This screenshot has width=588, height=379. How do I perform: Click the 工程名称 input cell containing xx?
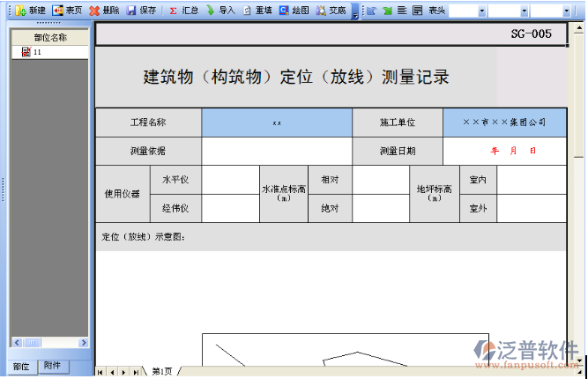pyautogui.click(x=277, y=123)
